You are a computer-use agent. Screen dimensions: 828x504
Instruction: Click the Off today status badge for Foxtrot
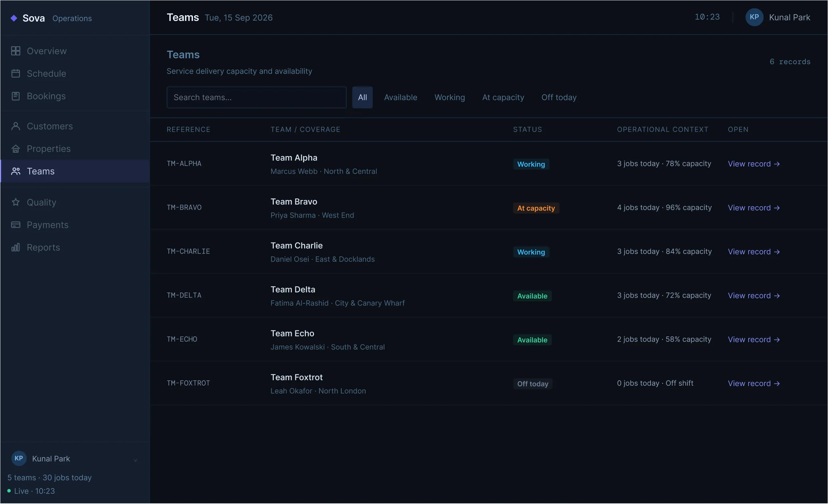click(533, 384)
